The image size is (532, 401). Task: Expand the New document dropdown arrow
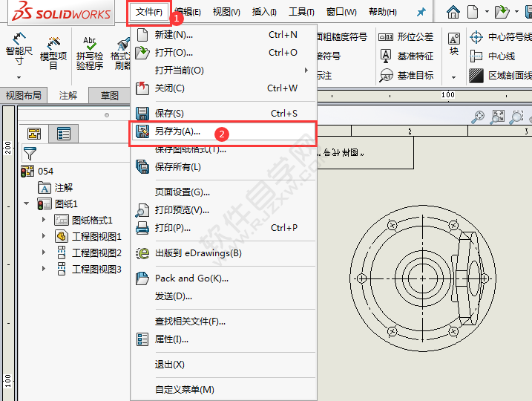(487, 12)
